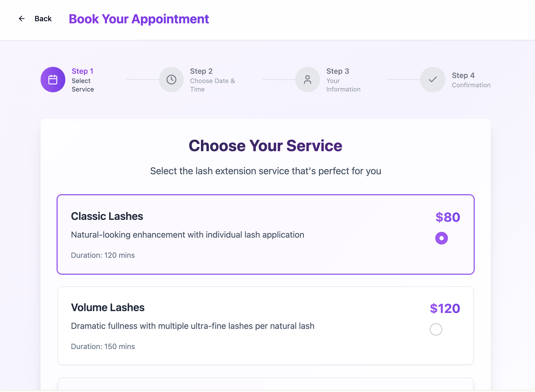
Task: Click the Step 3 person icon
Action: click(308, 80)
